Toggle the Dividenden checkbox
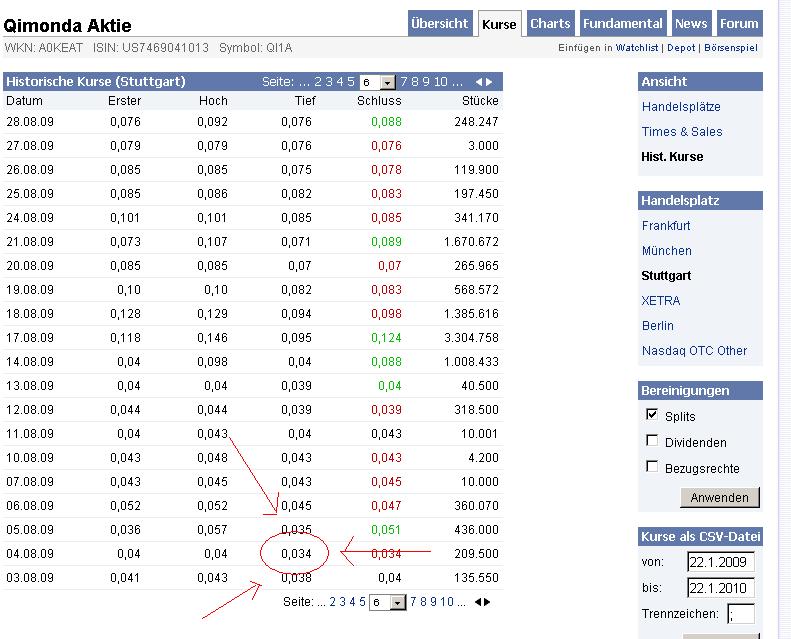Image resolution: width=791 pixels, height=639 pixels. click(652, 441)
